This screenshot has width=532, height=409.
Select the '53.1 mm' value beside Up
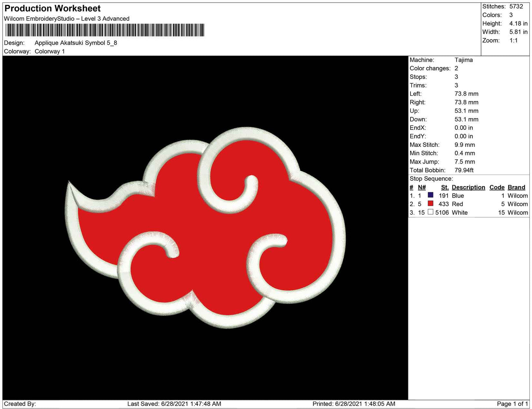point(466,111)
